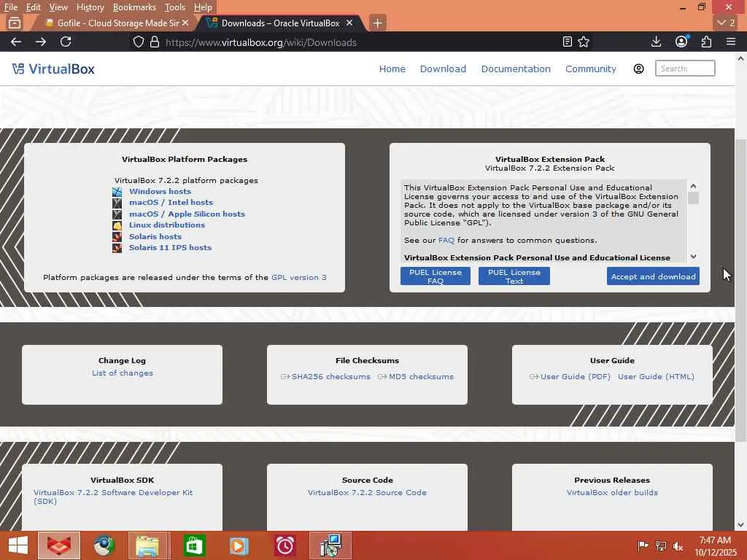Click the Action Center flag tray icon
This screenshot has width=747, height=560.
click(x=643, y=545)
